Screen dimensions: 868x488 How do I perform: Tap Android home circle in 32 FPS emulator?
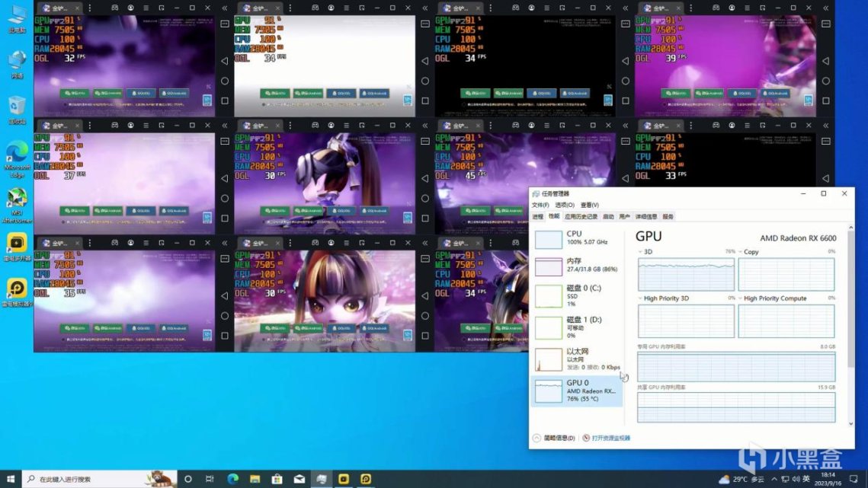click(x=225, y=81)
